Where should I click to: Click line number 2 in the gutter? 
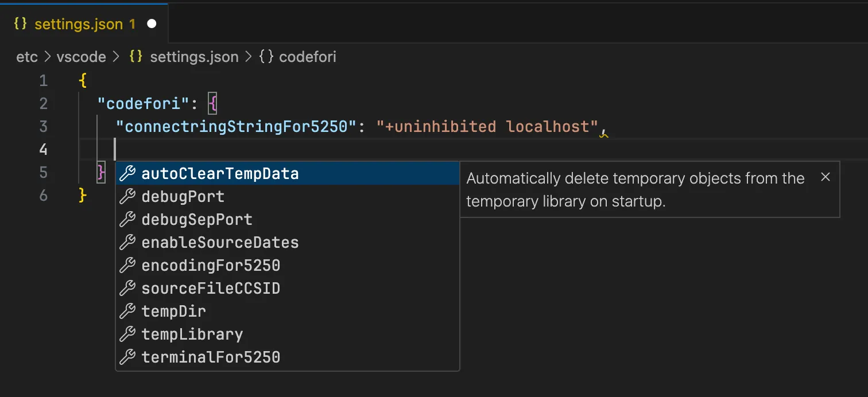[44, 104]
